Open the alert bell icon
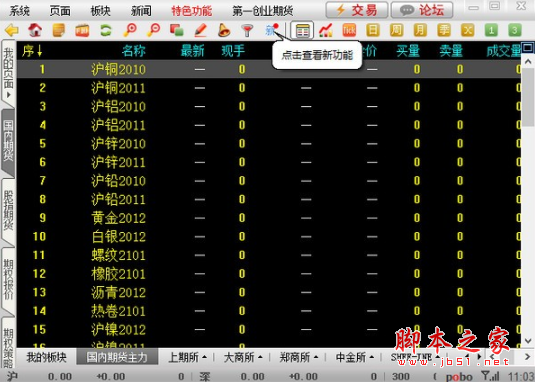 click(x=224, y=30)
